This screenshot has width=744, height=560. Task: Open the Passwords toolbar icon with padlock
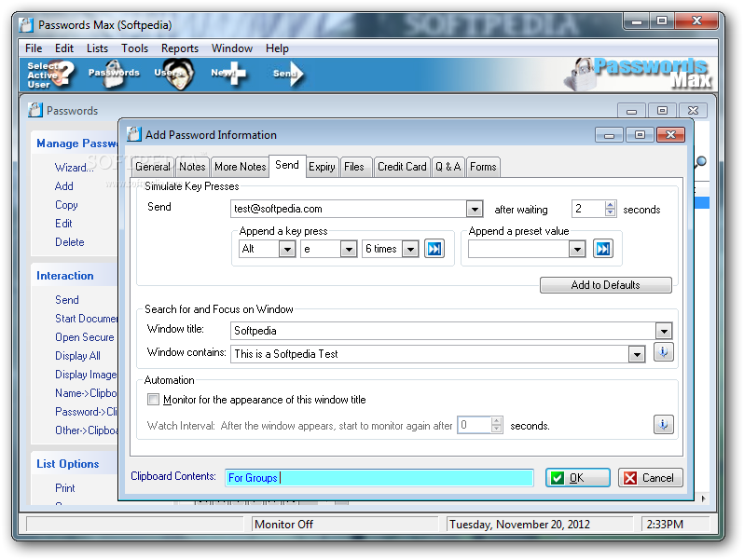[x=114, y=74]
